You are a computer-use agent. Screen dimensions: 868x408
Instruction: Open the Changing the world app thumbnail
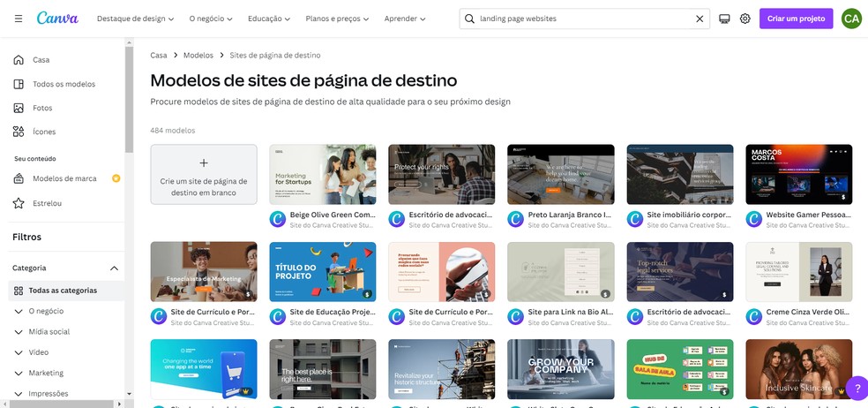coord(204,369)
